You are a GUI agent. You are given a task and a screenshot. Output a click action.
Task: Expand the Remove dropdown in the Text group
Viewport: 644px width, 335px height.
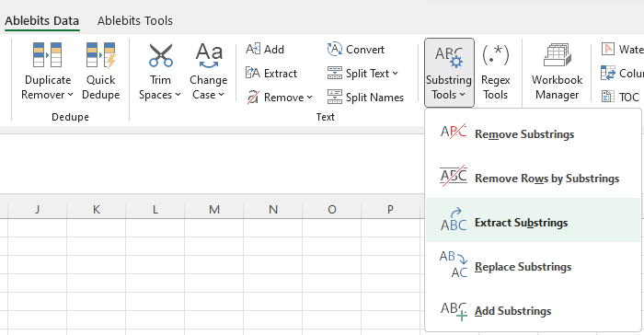coord(280,98)
